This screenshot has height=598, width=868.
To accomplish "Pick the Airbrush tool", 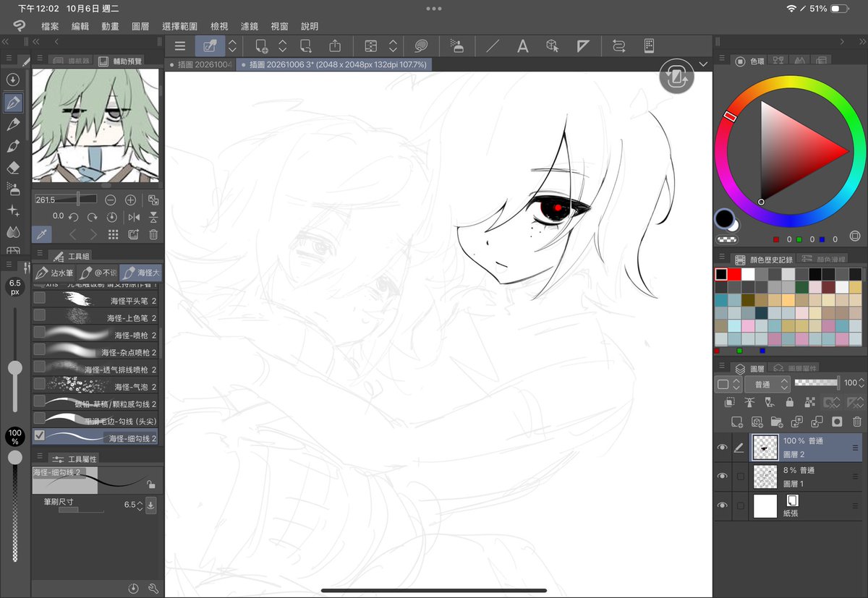I will pos(12,189).
